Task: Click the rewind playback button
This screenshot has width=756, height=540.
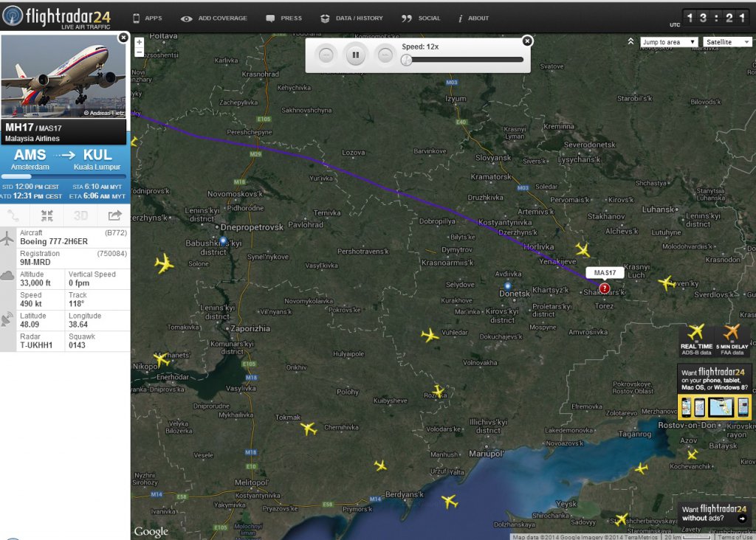Action: 326,55
